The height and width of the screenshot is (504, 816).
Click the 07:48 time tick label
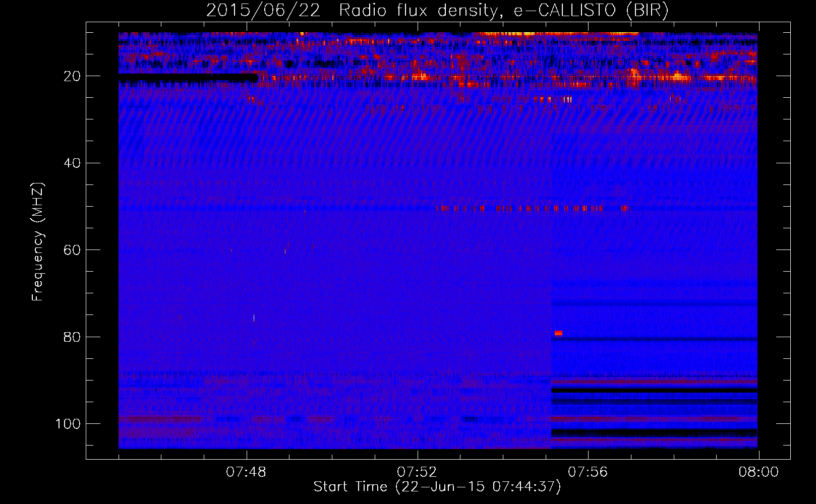pos(246,472)
